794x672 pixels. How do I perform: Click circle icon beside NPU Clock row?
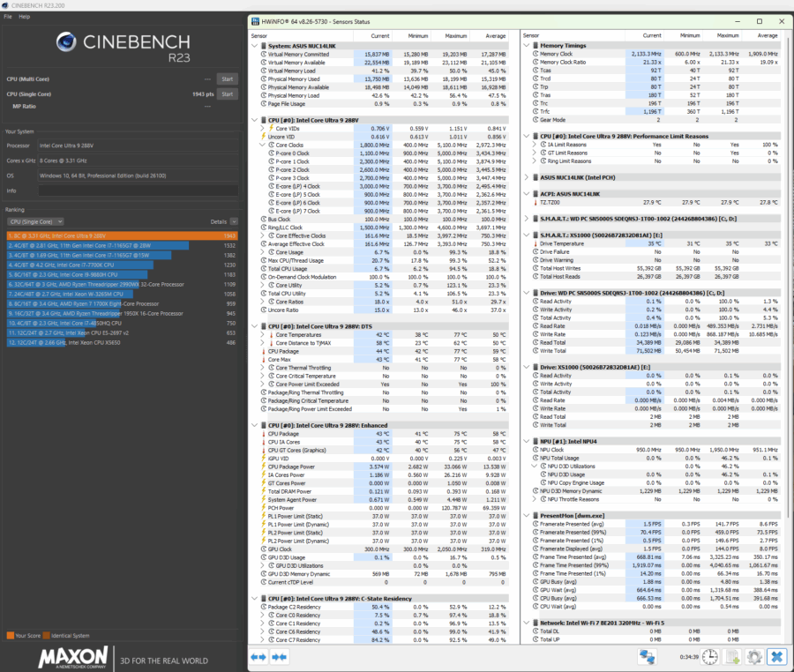(x=536, y=450)
